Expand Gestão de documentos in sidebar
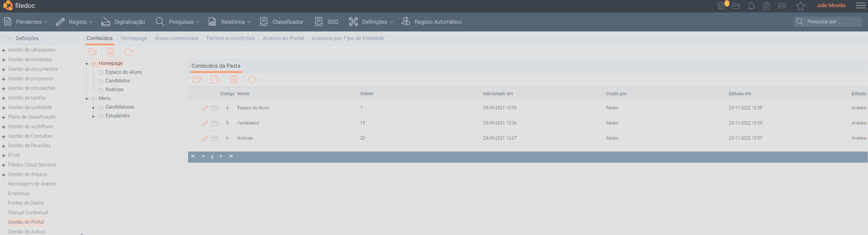 (x=3, y=69)
